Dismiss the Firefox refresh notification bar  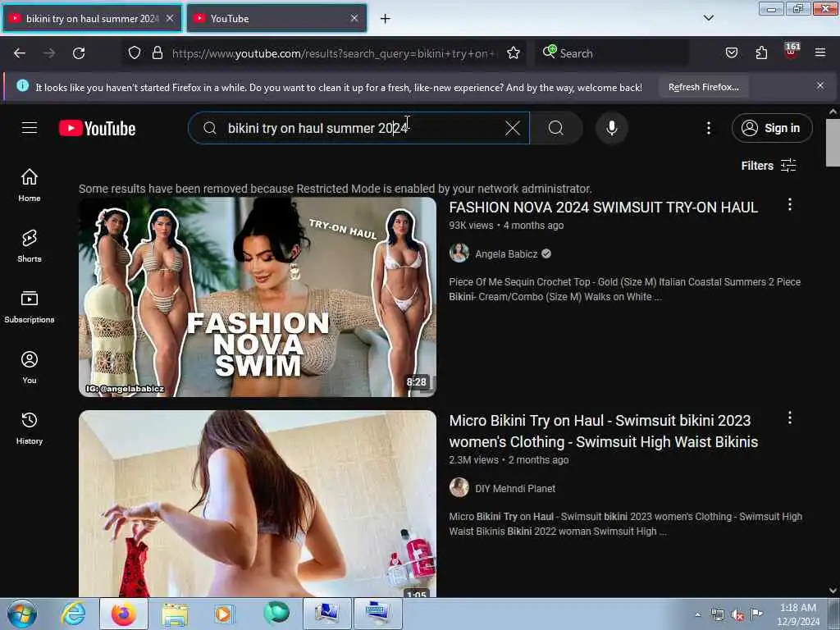(x=820, y=85)
